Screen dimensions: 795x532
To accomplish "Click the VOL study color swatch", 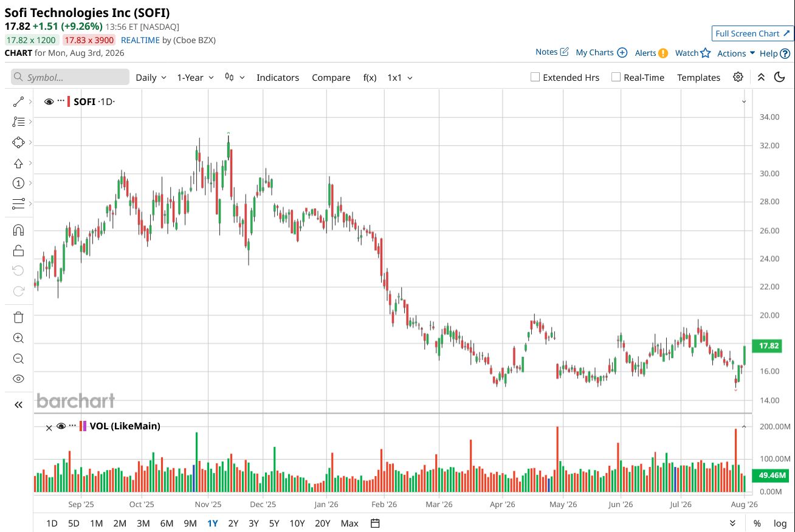I will 84,426.
